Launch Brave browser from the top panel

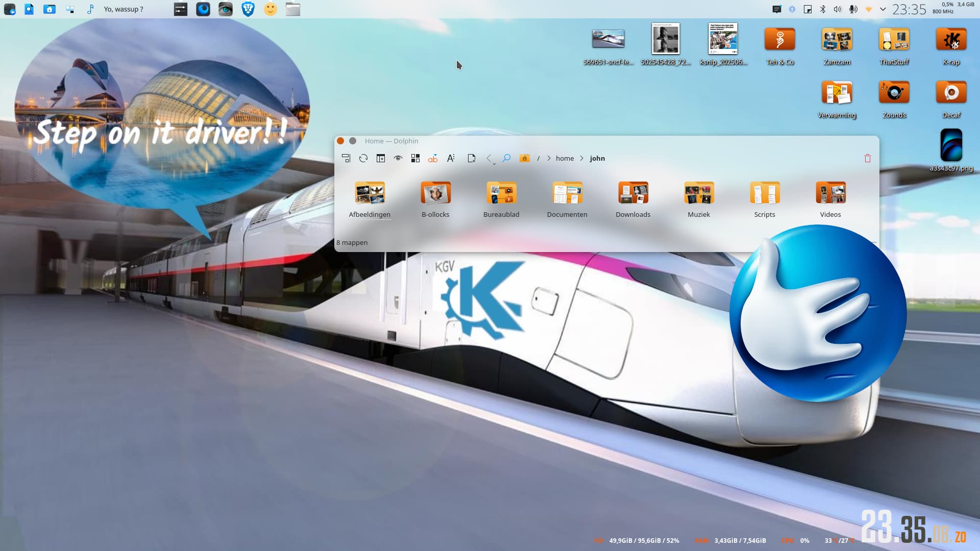[x=248, y=9]
